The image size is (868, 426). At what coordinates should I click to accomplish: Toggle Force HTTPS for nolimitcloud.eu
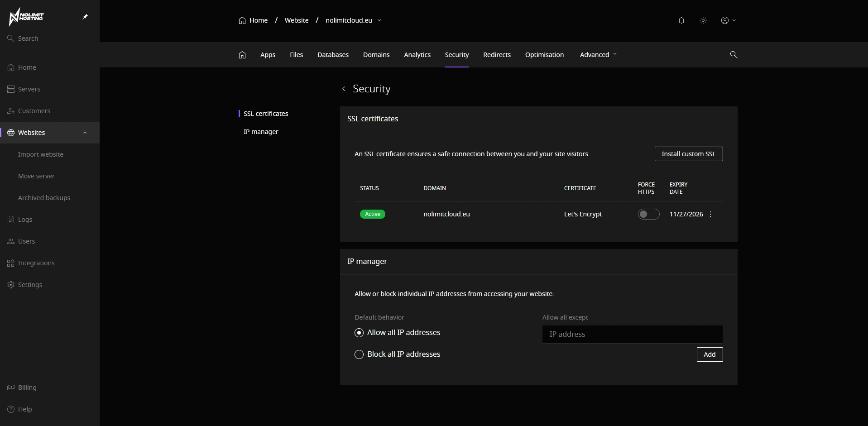click(x=648, y=214)
